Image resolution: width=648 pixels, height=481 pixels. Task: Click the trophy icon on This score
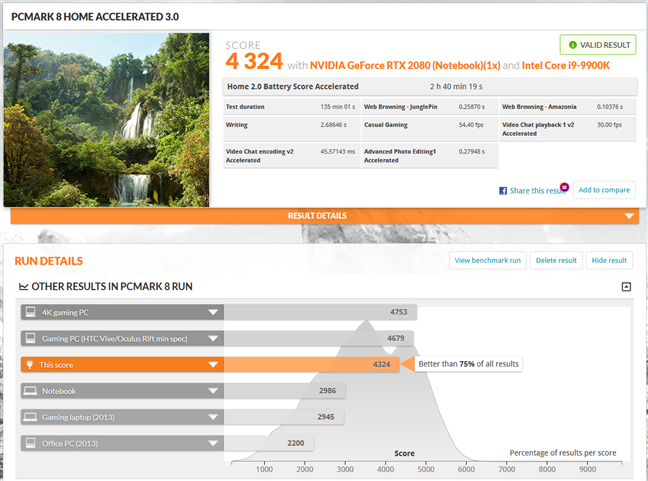30,364
